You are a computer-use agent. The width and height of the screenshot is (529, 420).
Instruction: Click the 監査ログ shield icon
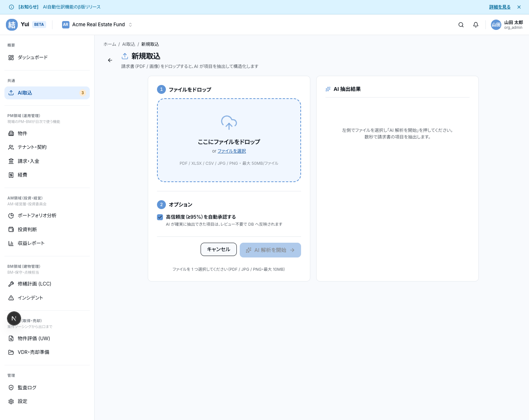(11, 387)
